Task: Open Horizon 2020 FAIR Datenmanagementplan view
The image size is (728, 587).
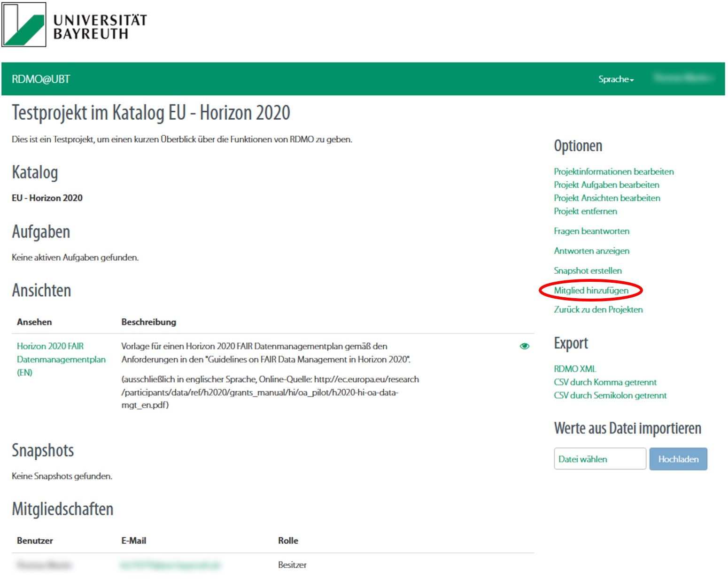Action: (x=61, y=359)
